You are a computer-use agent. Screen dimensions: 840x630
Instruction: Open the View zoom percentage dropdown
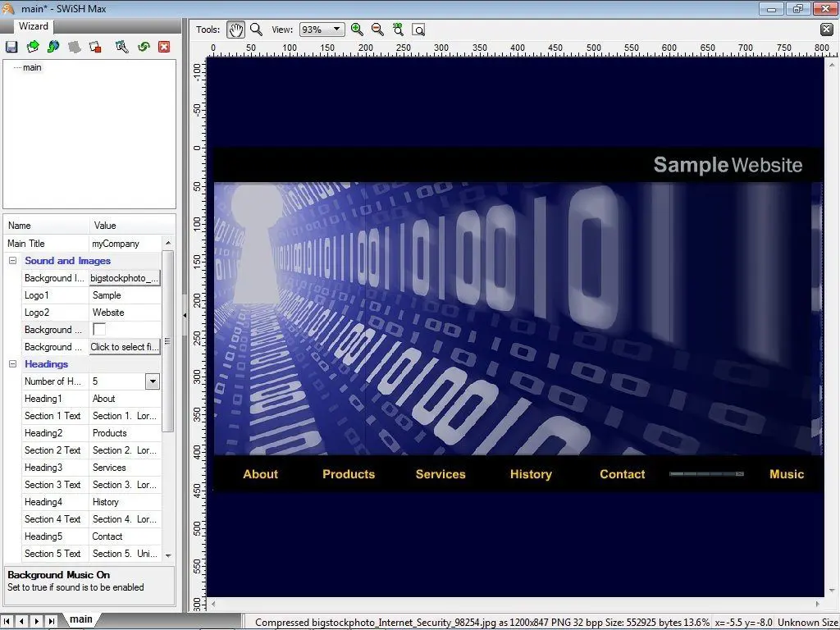[x=336, y=30]
